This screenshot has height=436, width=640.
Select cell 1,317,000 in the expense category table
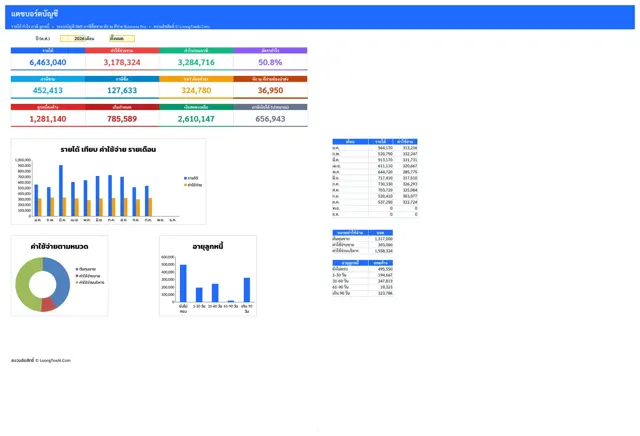(x=381, y=239)
